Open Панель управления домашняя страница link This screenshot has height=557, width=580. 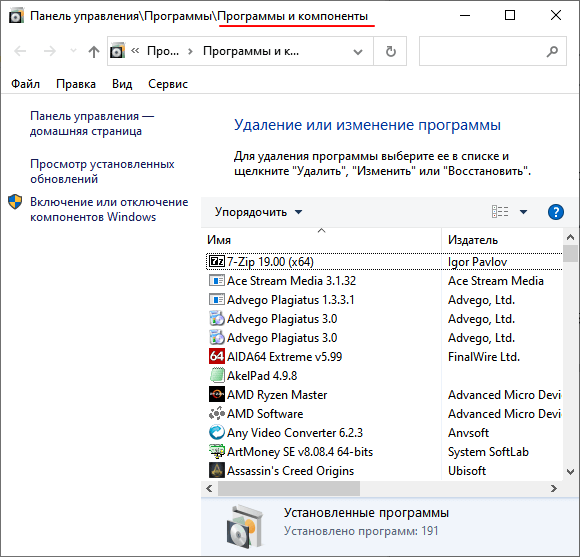pyautogui.click(x=92, y=123)
